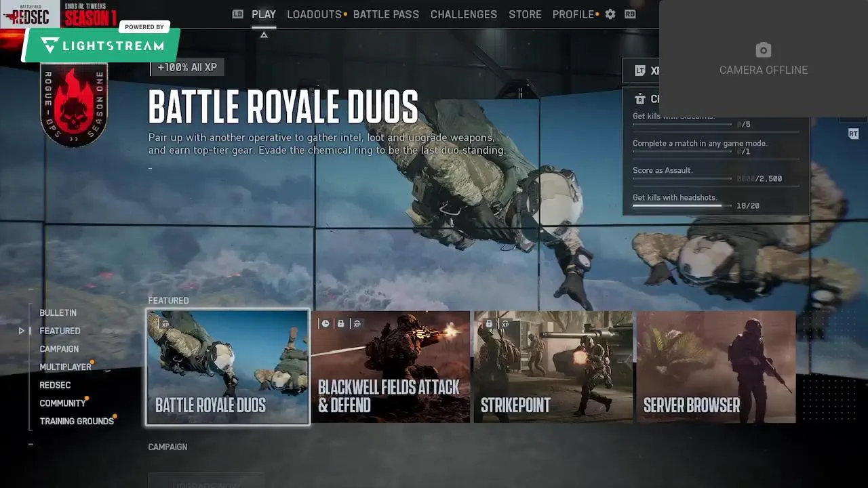Click the Score as Assault progress bar
The height and width of the screenshot is (488, 868).
click(682, 178)
